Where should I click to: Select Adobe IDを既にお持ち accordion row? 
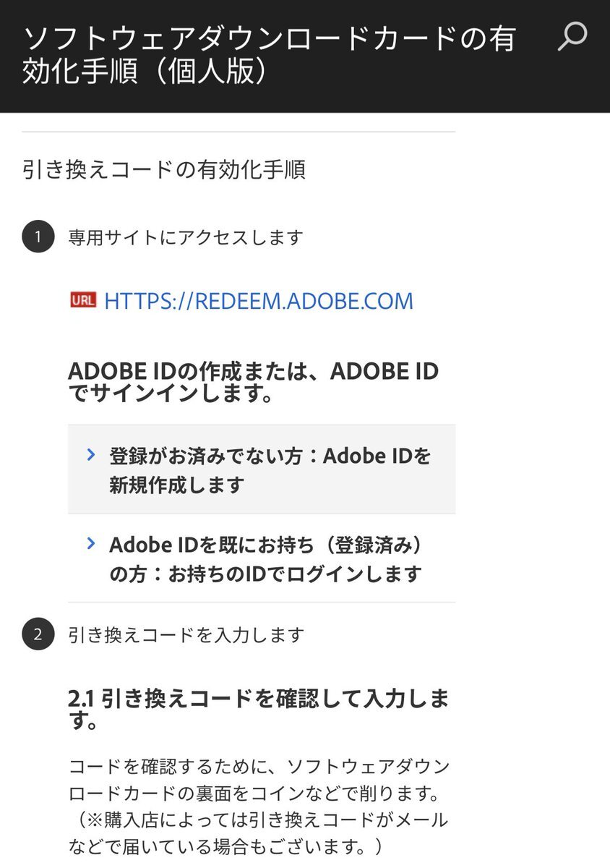262,558
